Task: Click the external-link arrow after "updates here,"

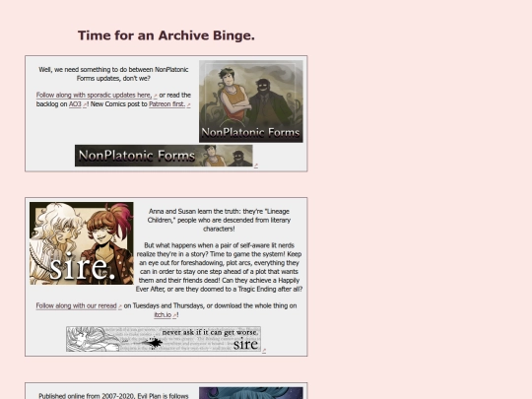Action: (x=155, y=96)
